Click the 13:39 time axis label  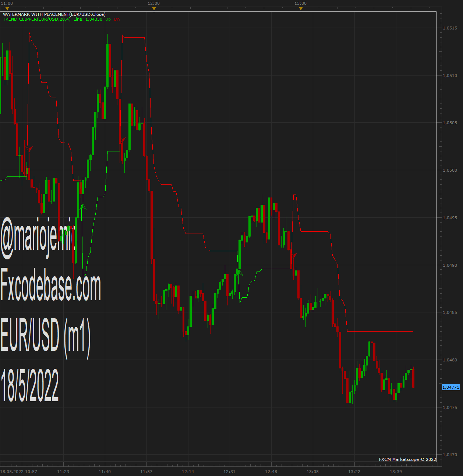(396, 472)
